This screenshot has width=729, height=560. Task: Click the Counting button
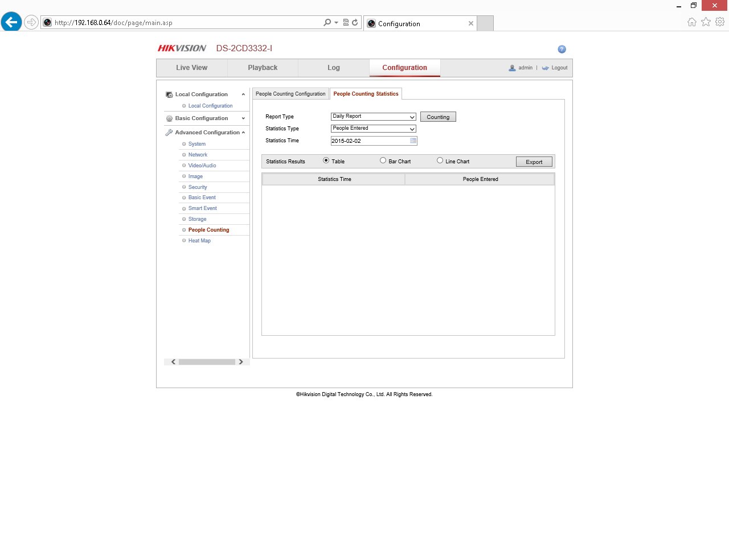click(x=438, y=117)
